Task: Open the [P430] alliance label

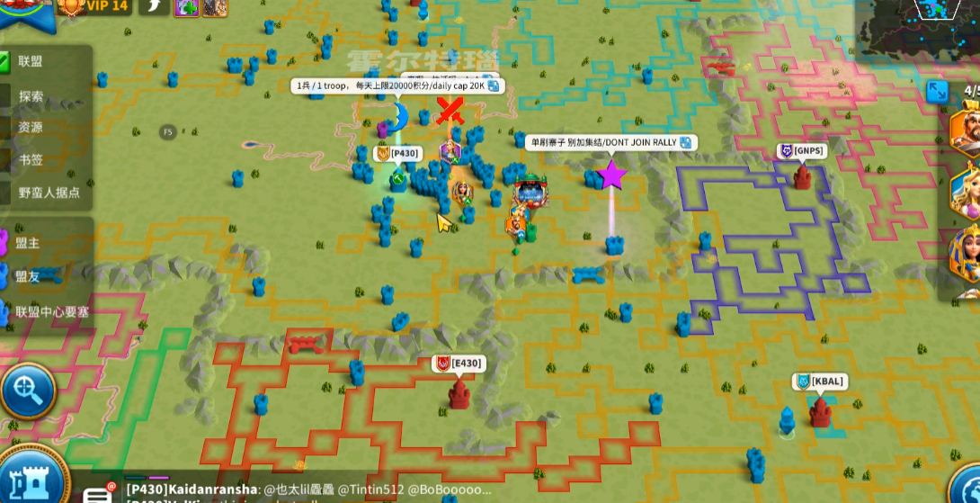Action: point(396,153)
